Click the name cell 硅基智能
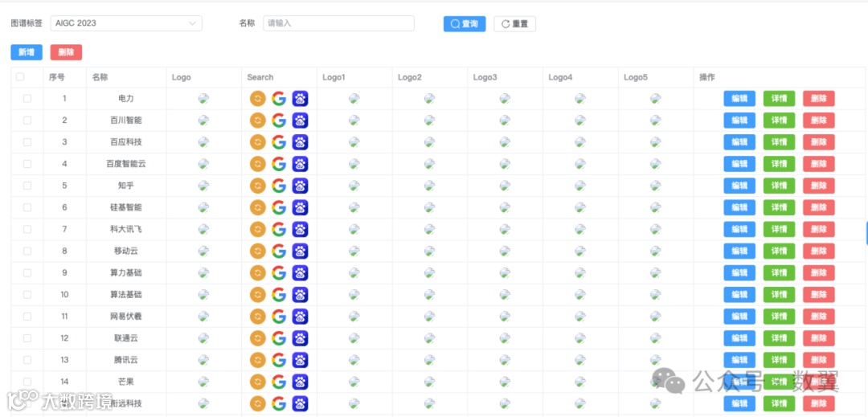 tap(126, 207)
